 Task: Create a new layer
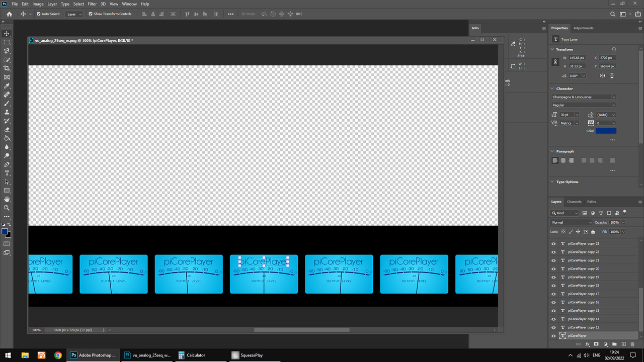coord(623,344)
